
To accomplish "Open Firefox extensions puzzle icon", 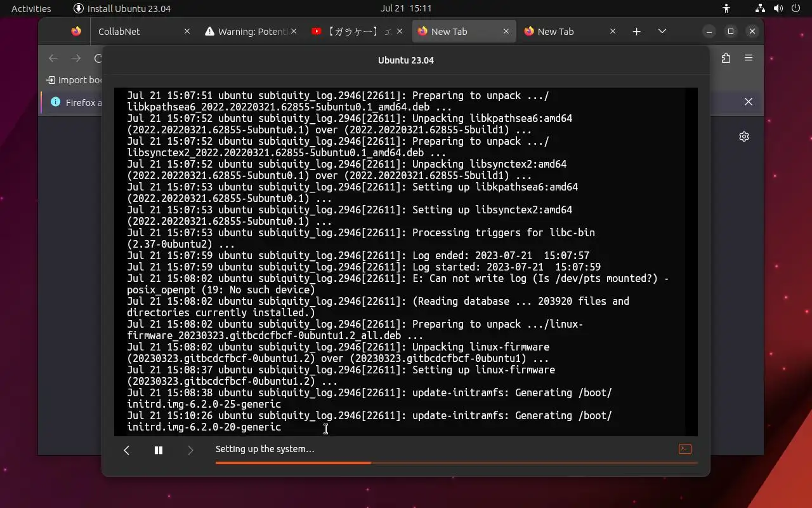I will tap(726, 58).
